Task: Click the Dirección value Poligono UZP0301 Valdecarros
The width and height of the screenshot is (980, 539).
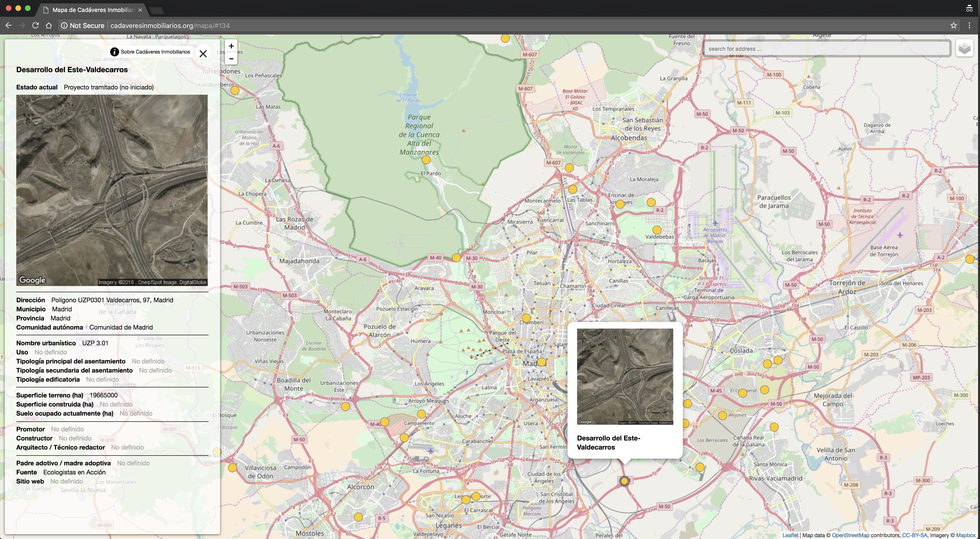Action: click(112, 300)
